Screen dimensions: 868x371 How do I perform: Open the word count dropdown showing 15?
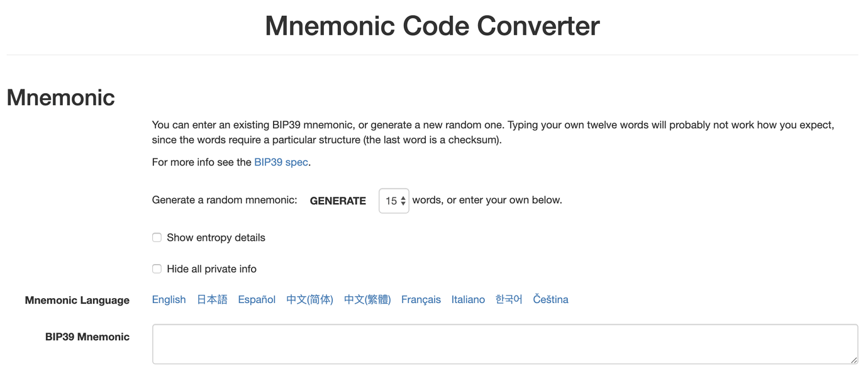point(394,201)
